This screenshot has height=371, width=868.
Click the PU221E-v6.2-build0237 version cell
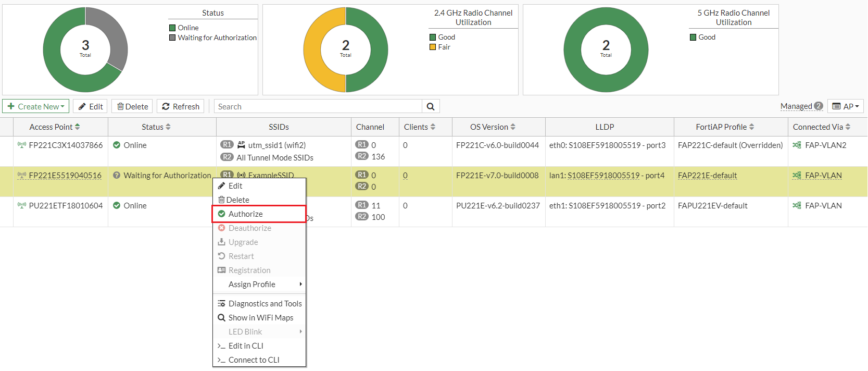tap(498, 205)
